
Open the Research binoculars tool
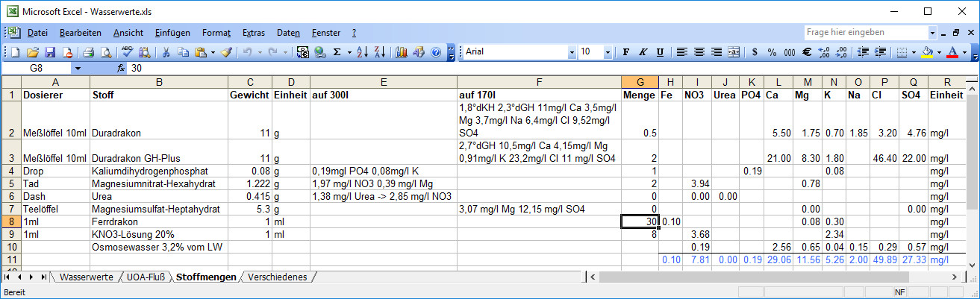[145, 52]
